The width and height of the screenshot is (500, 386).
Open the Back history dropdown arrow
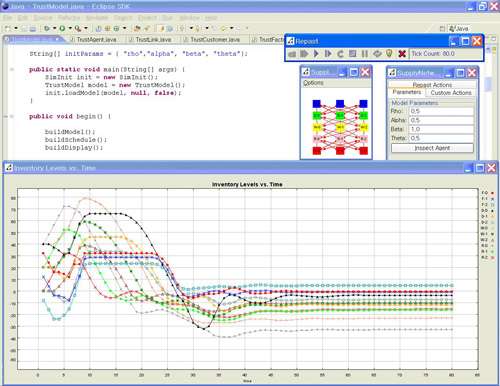pos(231,28)
